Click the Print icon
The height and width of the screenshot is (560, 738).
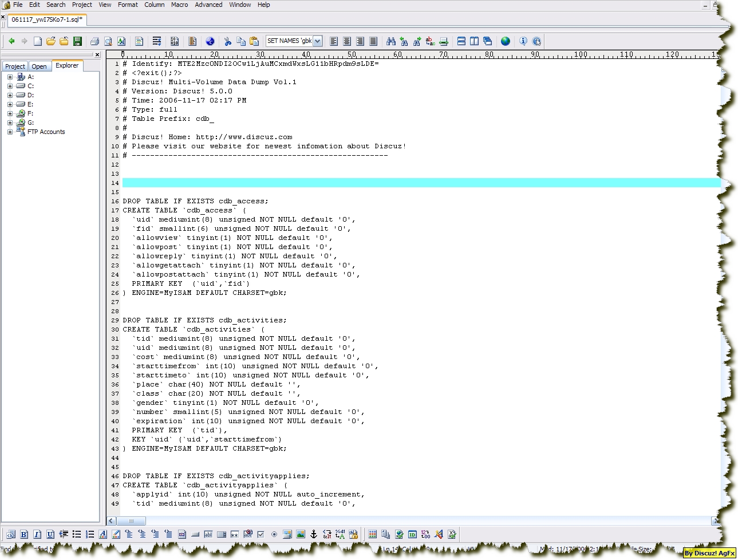coord(94,41)
